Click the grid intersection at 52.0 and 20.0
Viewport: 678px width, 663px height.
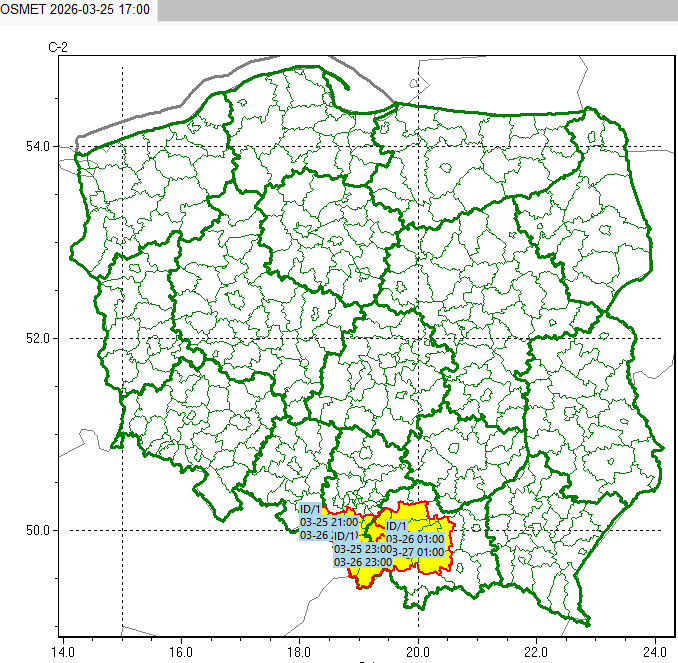[x=418, y=338]
